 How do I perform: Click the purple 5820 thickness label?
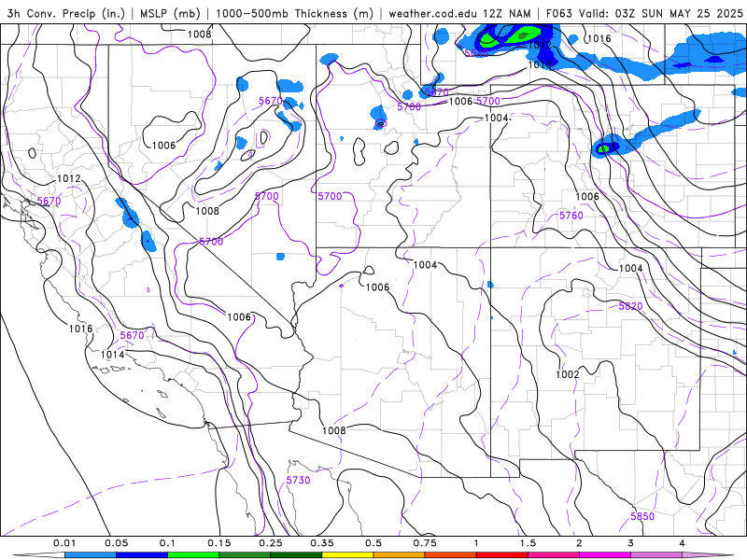(x=631, y=306)
